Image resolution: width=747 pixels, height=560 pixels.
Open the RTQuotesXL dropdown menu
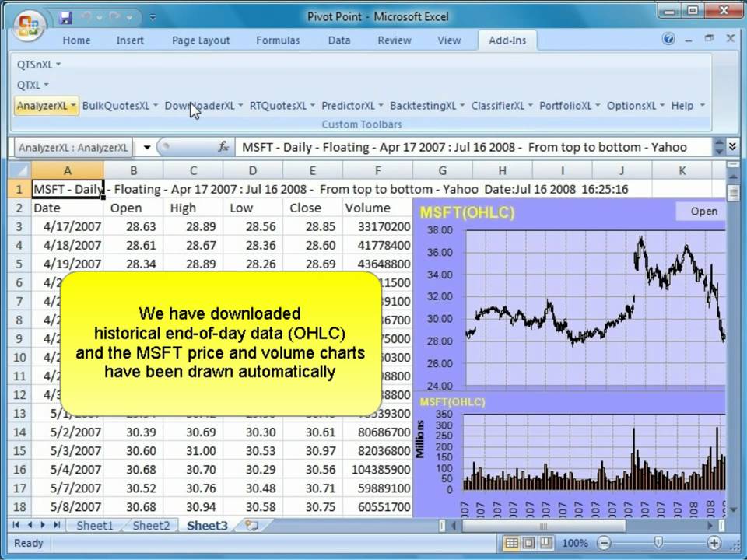[x=282, y=106]
